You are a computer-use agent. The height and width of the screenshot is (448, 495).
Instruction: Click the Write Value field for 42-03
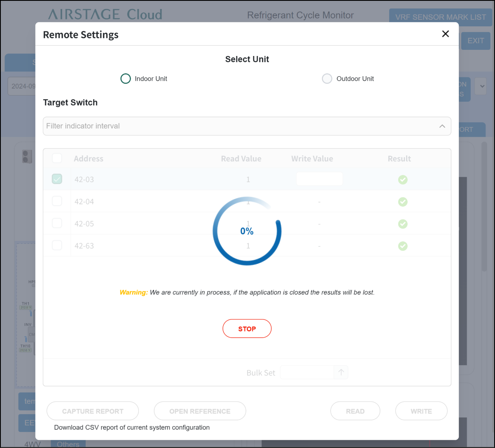tap(319, 179)
